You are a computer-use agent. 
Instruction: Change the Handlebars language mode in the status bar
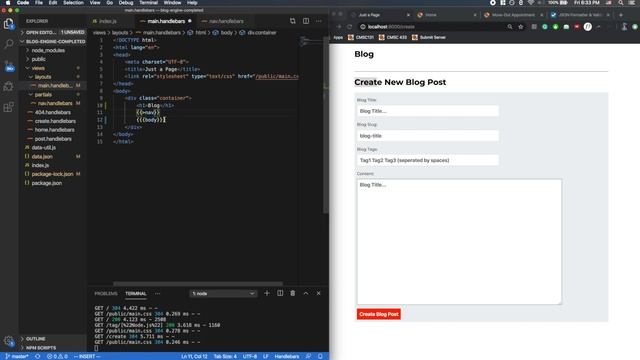[x=287, y=356]
